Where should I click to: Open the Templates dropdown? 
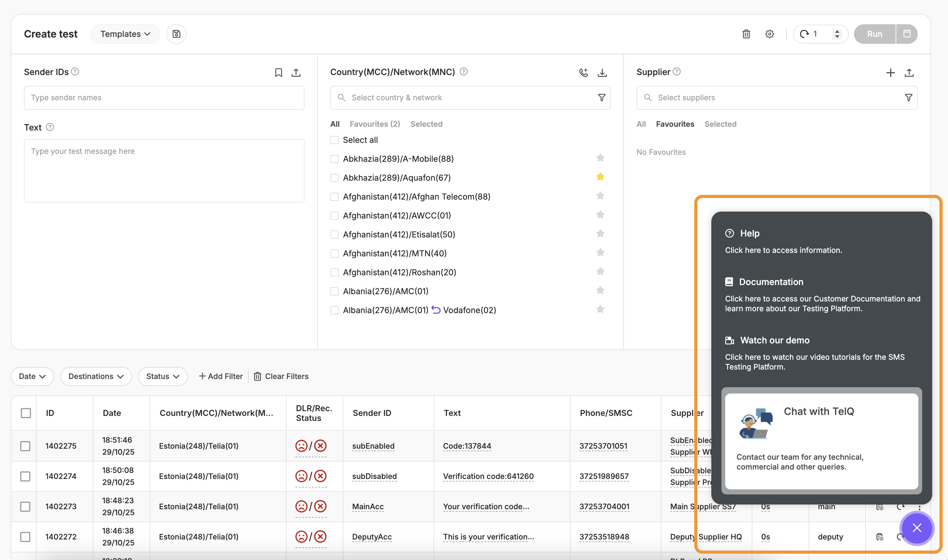[x=125, y=34]
